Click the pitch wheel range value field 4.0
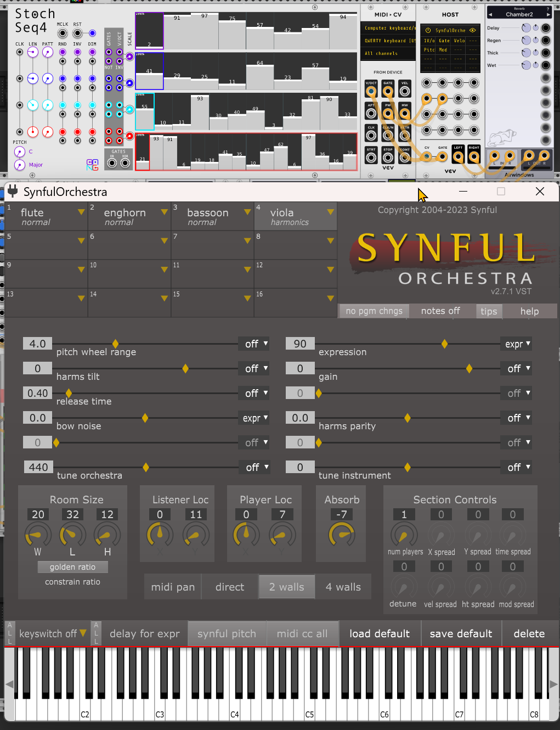This screenshot has height=730, width=560. 38,344
